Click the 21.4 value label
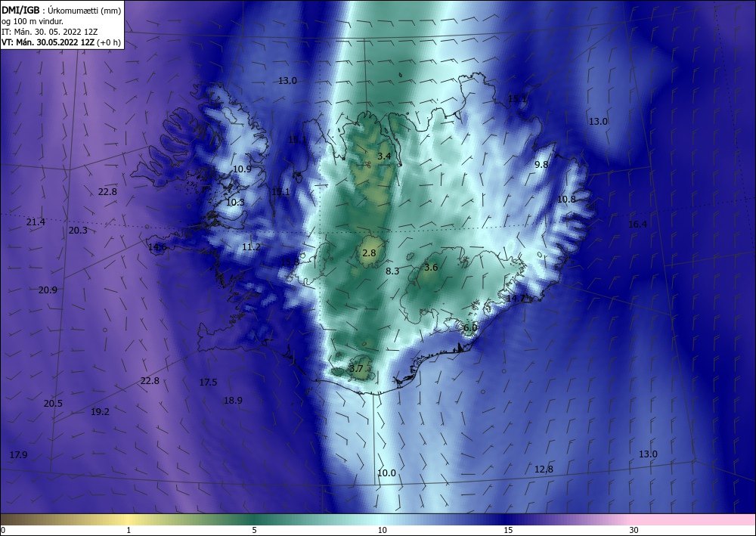 click(x=36, y=222)
